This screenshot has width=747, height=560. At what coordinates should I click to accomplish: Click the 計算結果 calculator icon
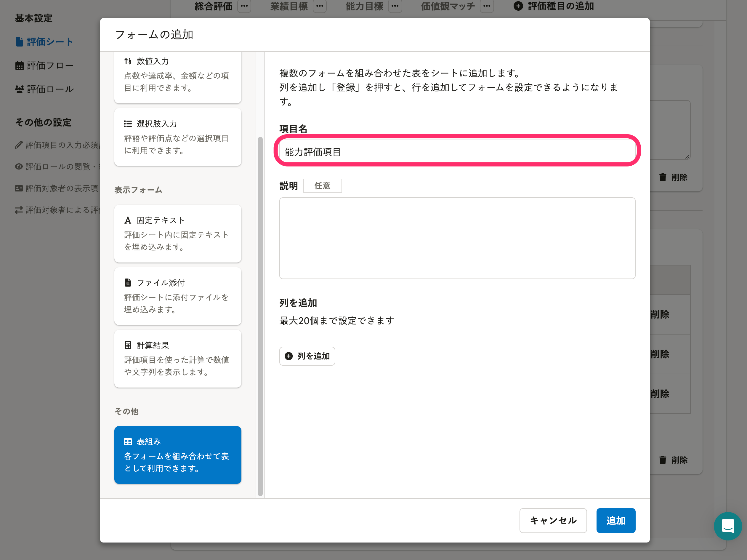(x=128, y=345)
